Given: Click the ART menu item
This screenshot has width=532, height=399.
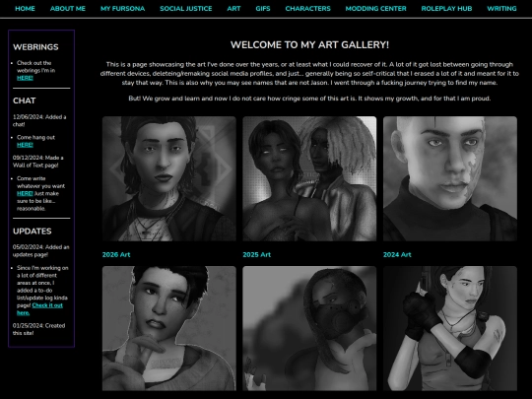Looking at the screenshot, I should 233,9.
